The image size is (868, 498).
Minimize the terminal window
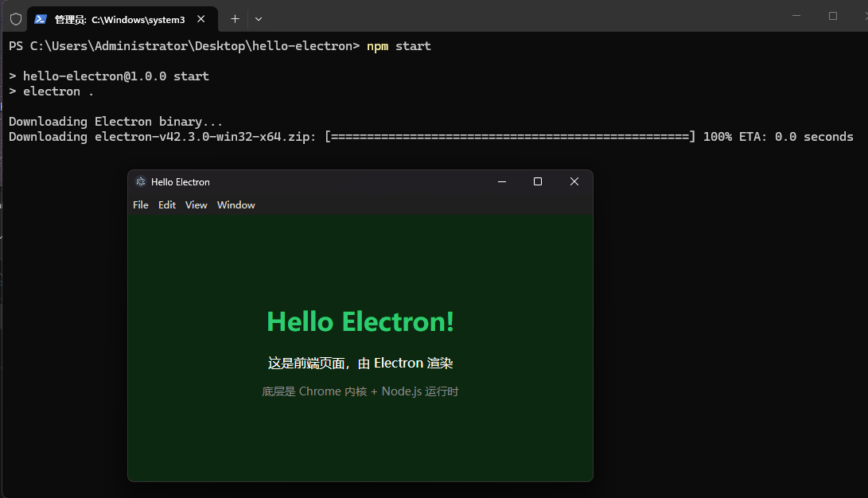[x=796, y=16]
